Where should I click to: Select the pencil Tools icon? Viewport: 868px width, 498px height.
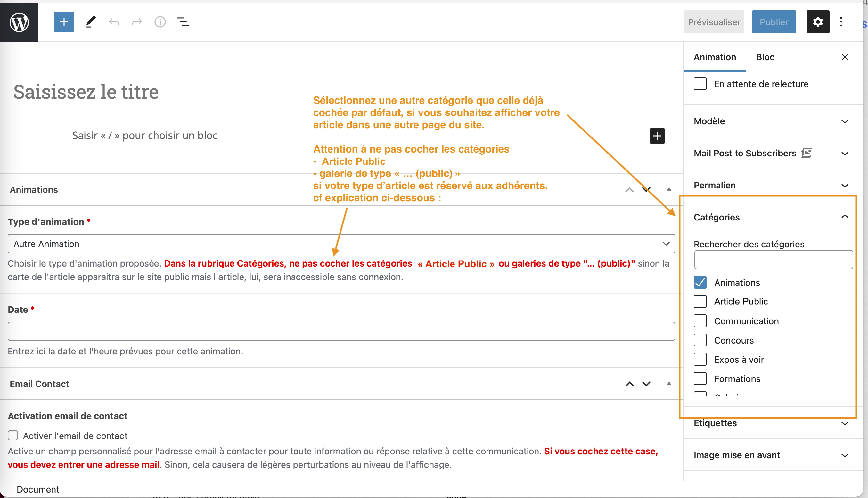(x=91, y=22)
